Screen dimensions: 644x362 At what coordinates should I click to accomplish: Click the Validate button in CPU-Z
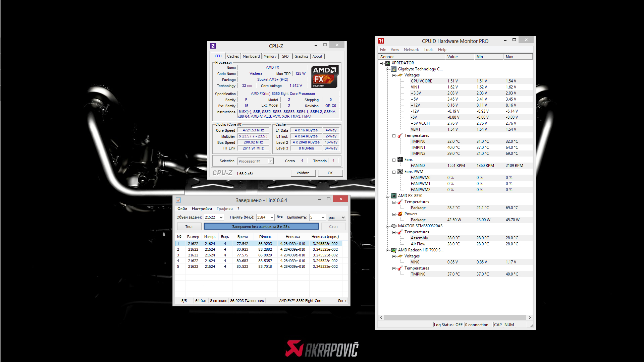point(303,173)
